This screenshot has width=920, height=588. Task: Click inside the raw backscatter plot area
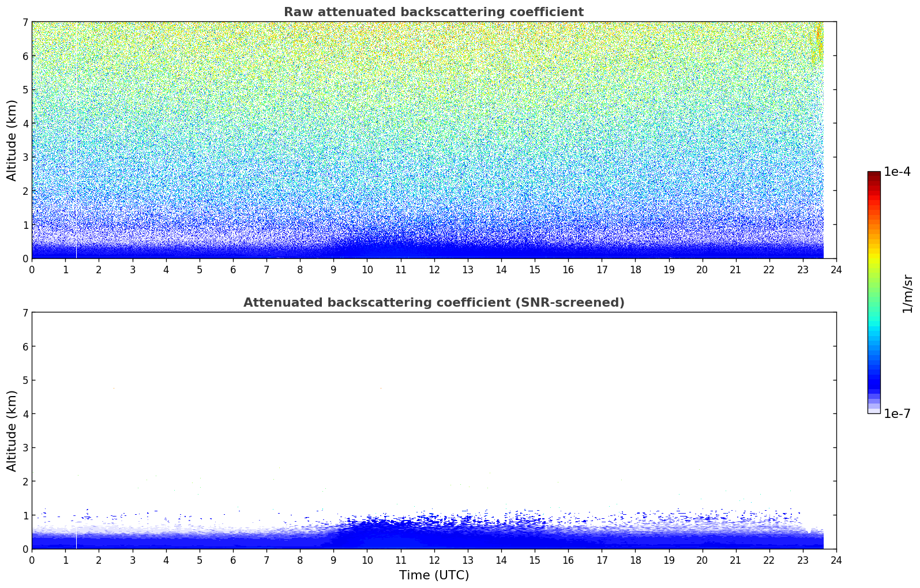coord(434,140)
